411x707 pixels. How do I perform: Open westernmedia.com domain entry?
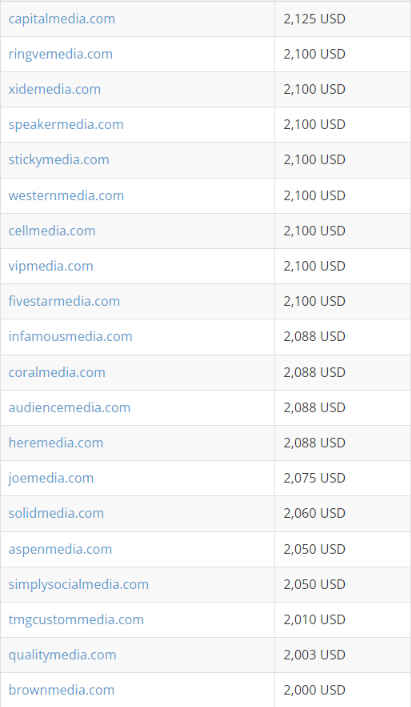[x=66, y=196]
